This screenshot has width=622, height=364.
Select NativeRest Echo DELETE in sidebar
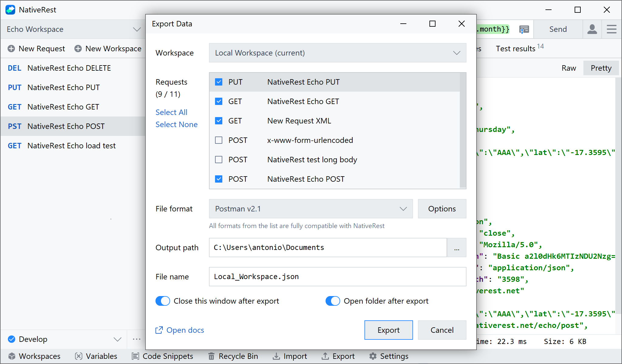73,68
